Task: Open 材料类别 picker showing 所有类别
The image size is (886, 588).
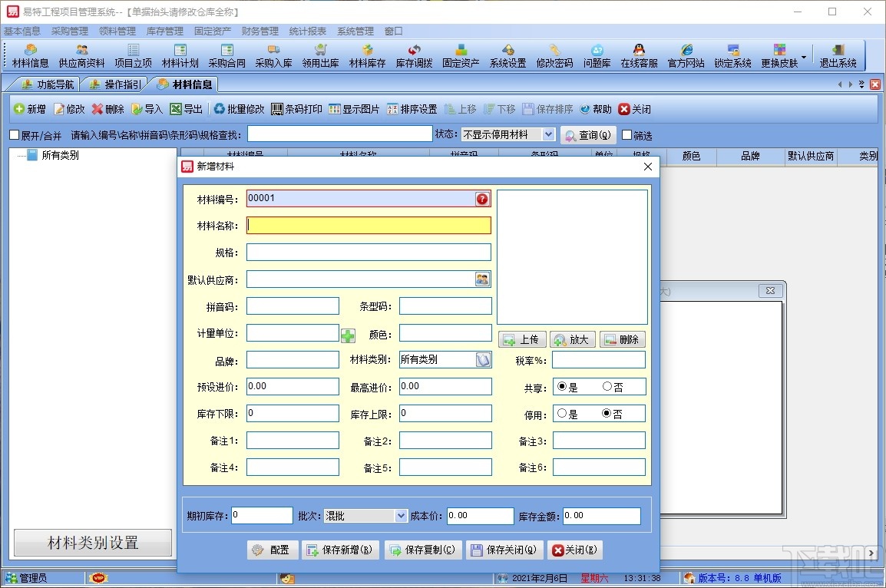Action: 483,360
